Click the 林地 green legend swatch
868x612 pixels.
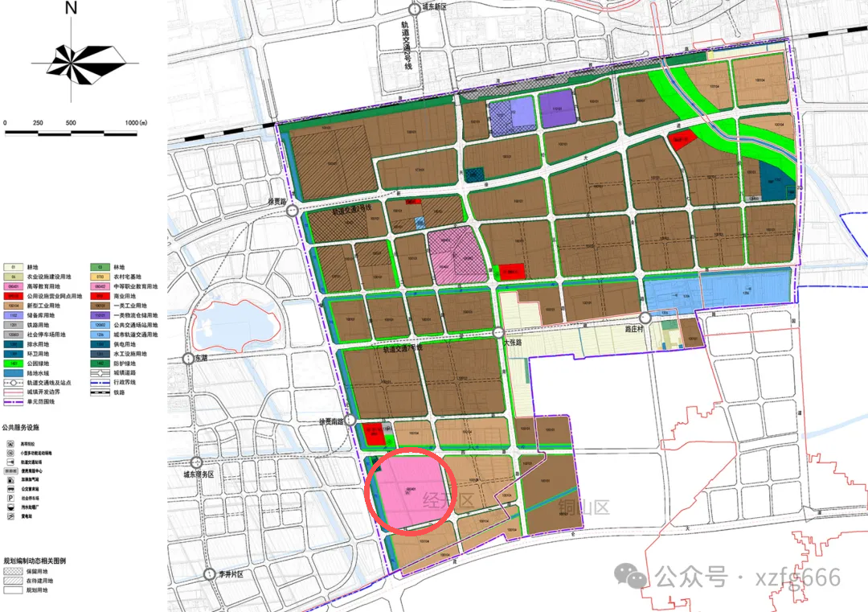(100, 267)
